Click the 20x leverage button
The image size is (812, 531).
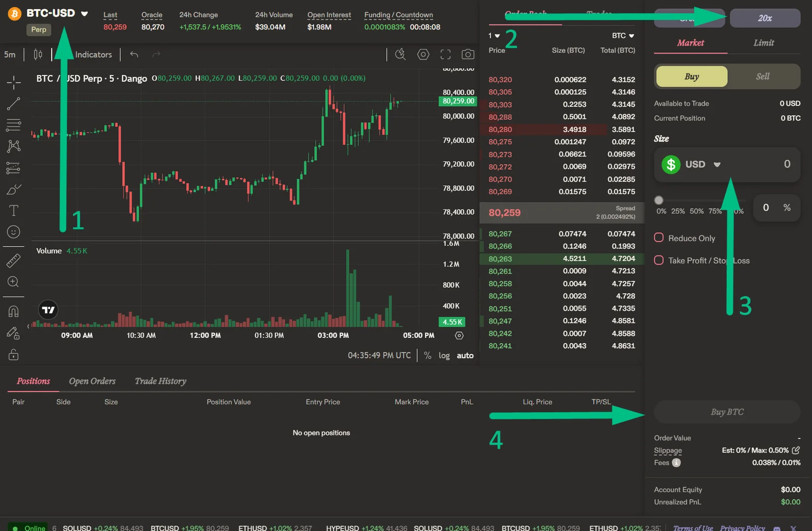click(765, 18)
